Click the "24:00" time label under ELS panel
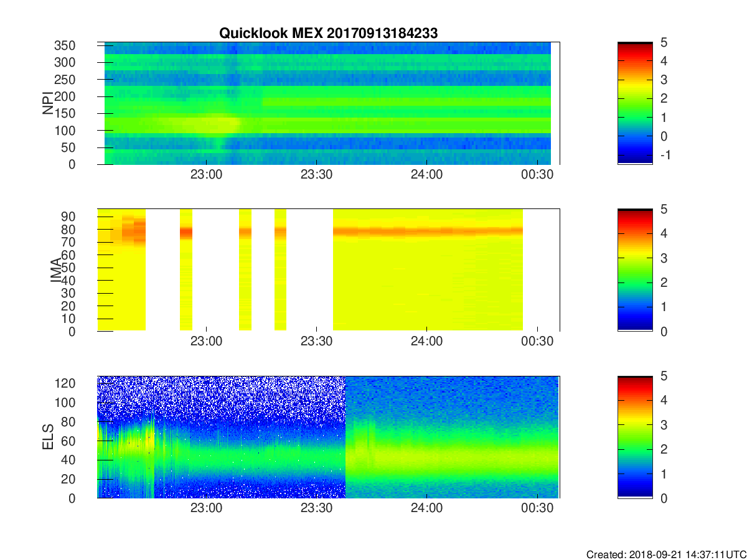The height and width of the screenshot is (560, 747). click(426, 508)
